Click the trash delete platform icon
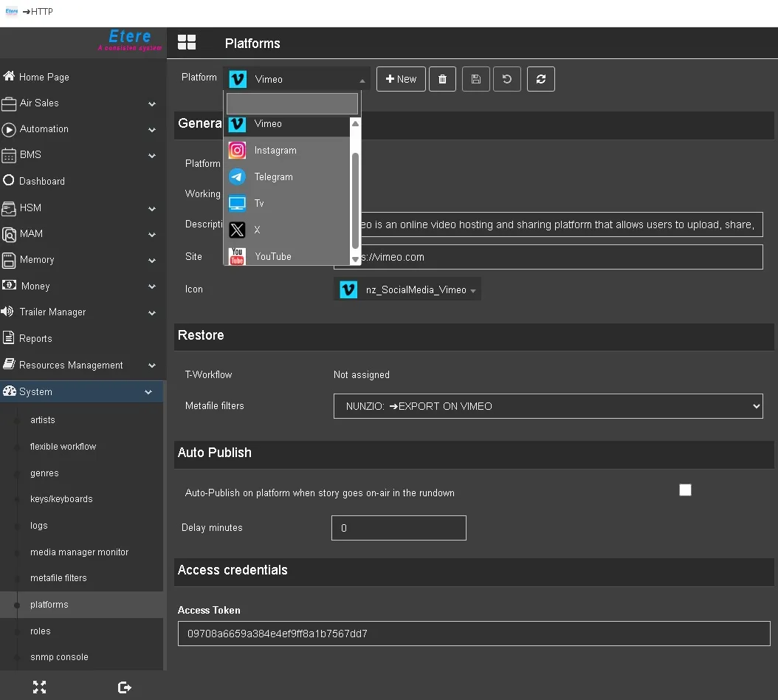Viewport: 778px width, 700px height. tap(442, 79)
